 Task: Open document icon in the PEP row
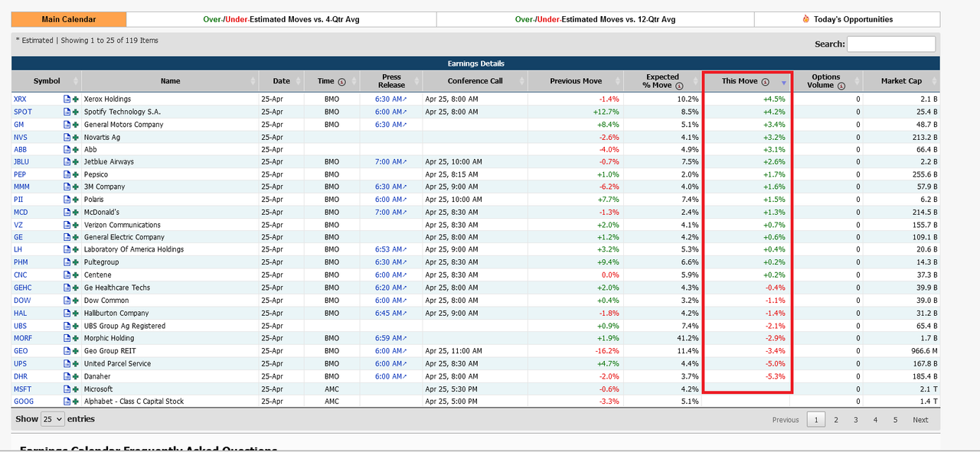point(67,174)
